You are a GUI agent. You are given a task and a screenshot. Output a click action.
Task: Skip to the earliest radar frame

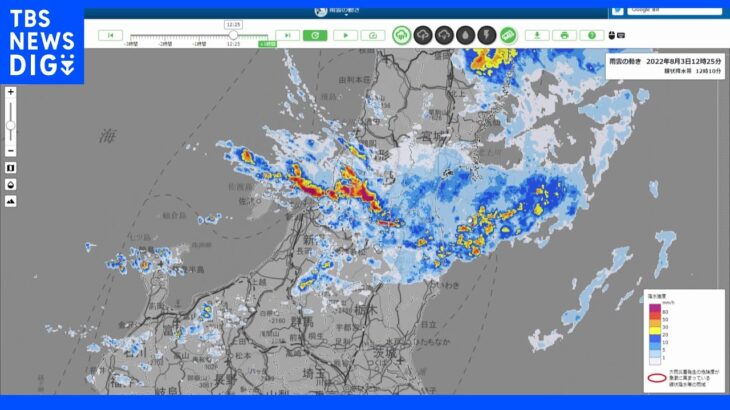point(110,35)
